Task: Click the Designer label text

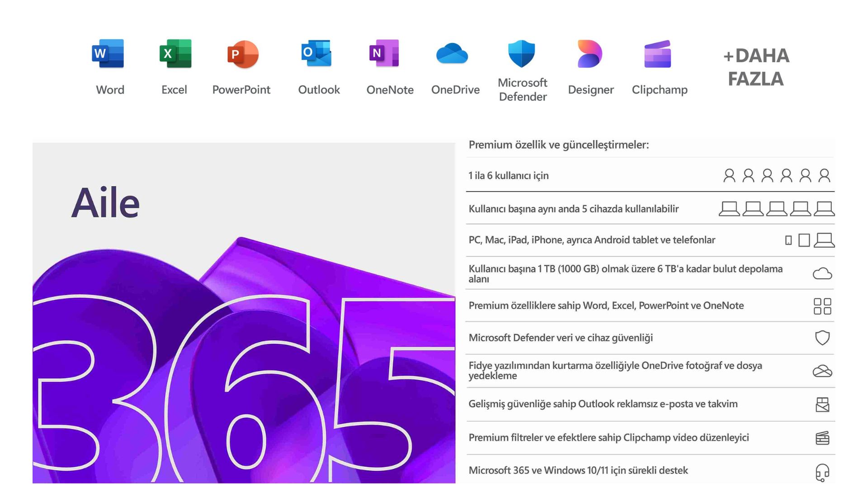Action: tap(590, 90)
